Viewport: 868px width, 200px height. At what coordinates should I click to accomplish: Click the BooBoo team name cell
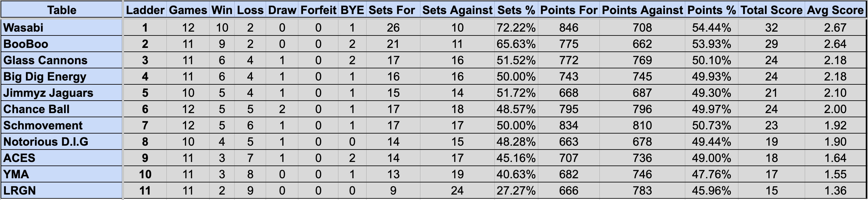61,44
